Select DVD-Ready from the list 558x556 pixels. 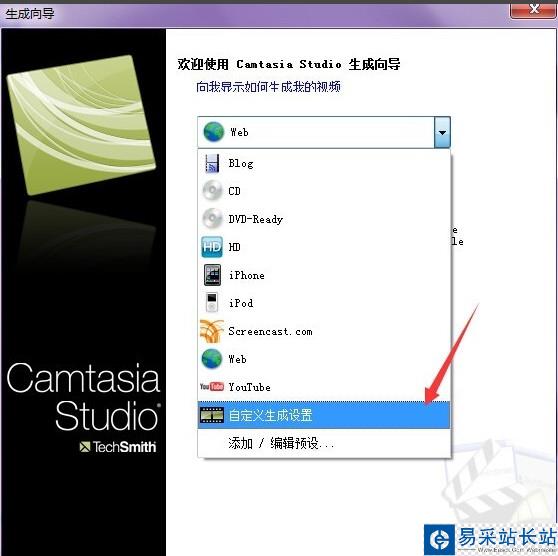coord(324,219)
